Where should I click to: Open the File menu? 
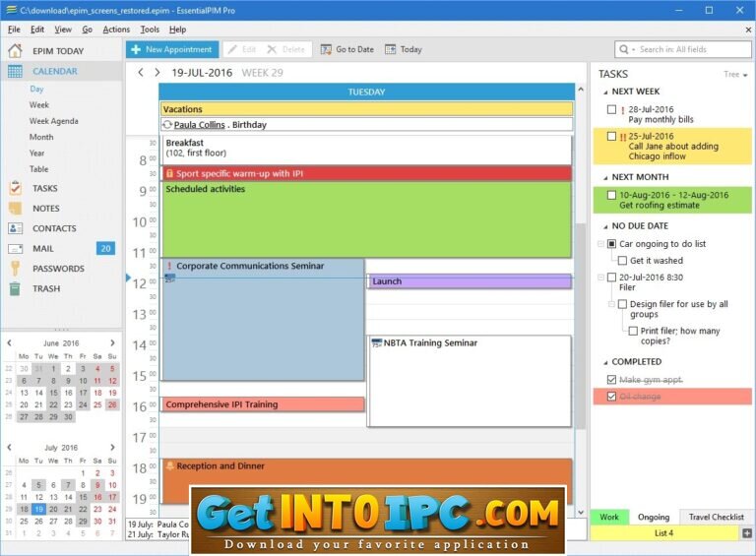(14, 30)
